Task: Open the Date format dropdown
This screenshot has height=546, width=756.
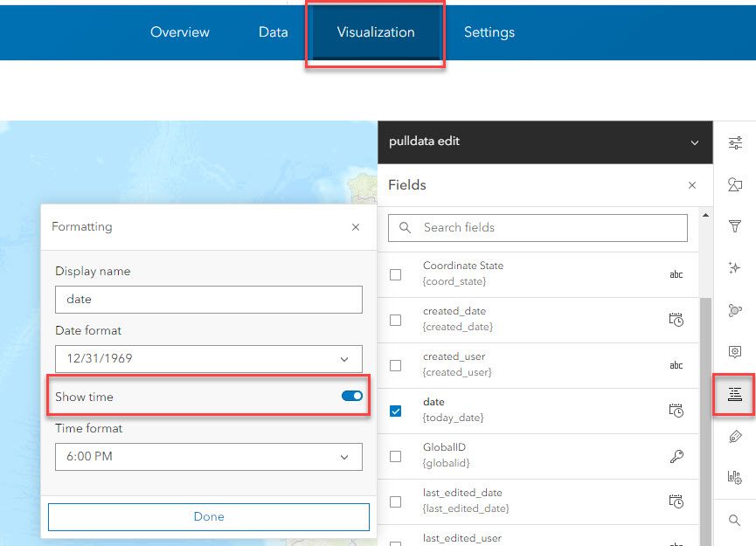Action: 208,358
